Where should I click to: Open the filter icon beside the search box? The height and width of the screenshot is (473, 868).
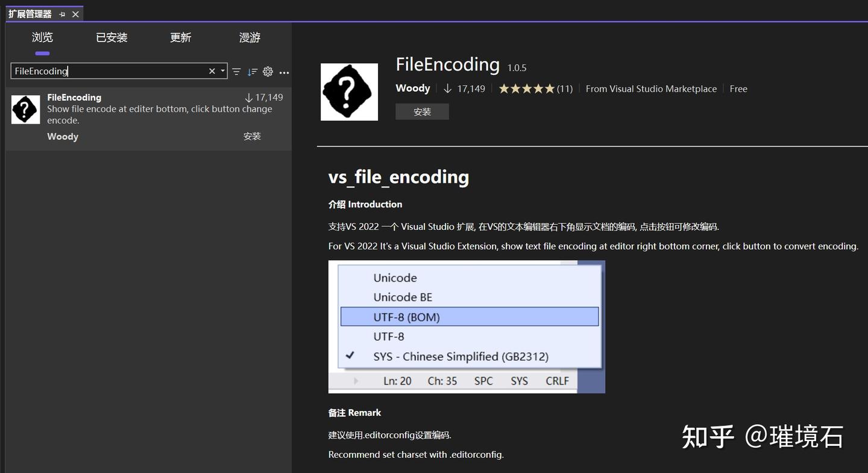(x=236, y=71)
